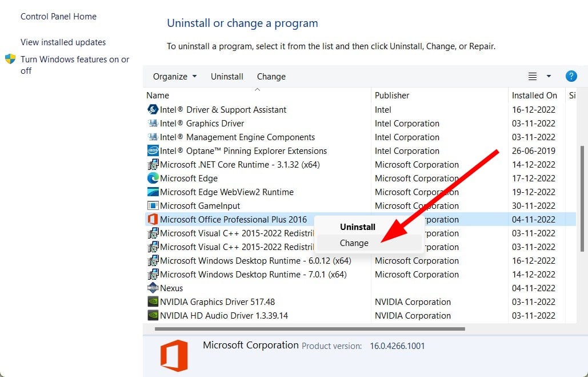Open Turn Windows features on or off
The width and height of the screenshot is (588, 377).
tap(75, 65)
